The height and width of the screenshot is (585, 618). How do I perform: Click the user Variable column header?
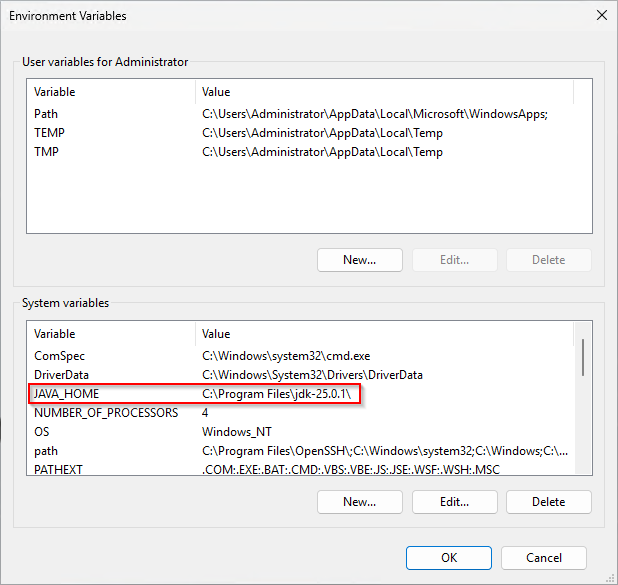coord(110,92)
